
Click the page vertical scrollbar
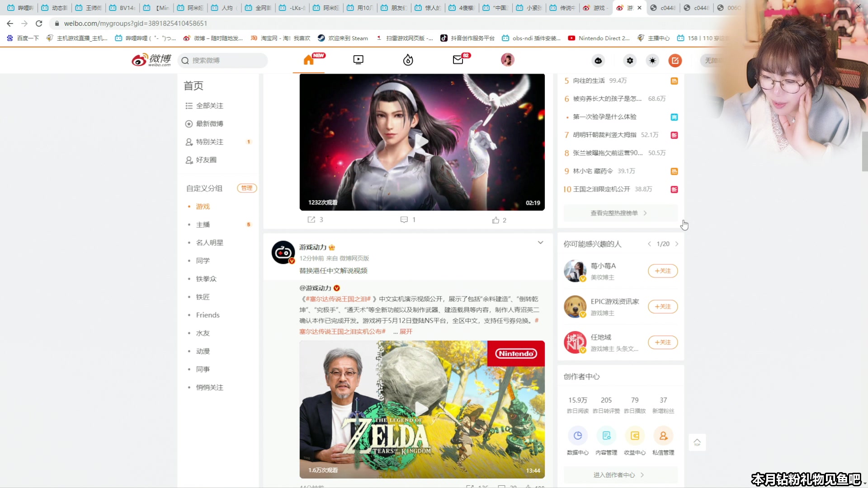[864, 151]
